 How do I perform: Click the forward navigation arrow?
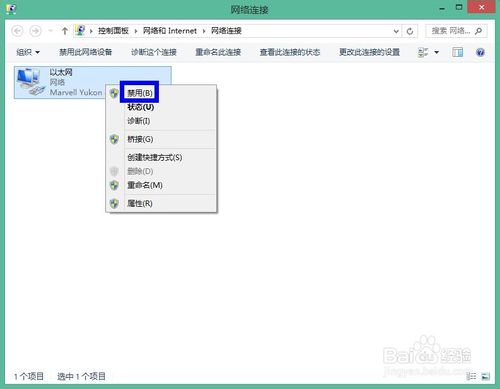pyautogui.click(x=35, y=31)
